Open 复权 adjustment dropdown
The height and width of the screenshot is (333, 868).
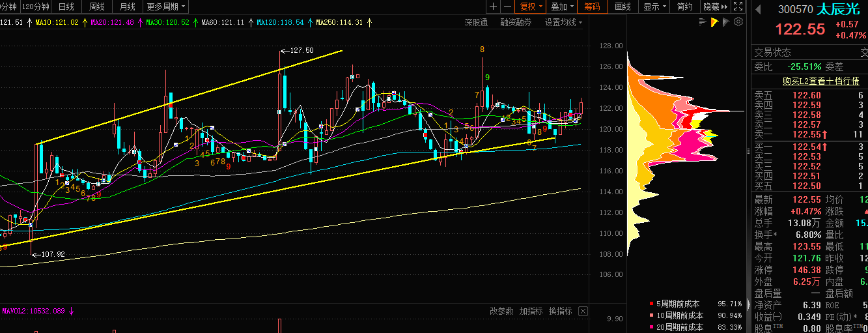(x=530, y=7)
